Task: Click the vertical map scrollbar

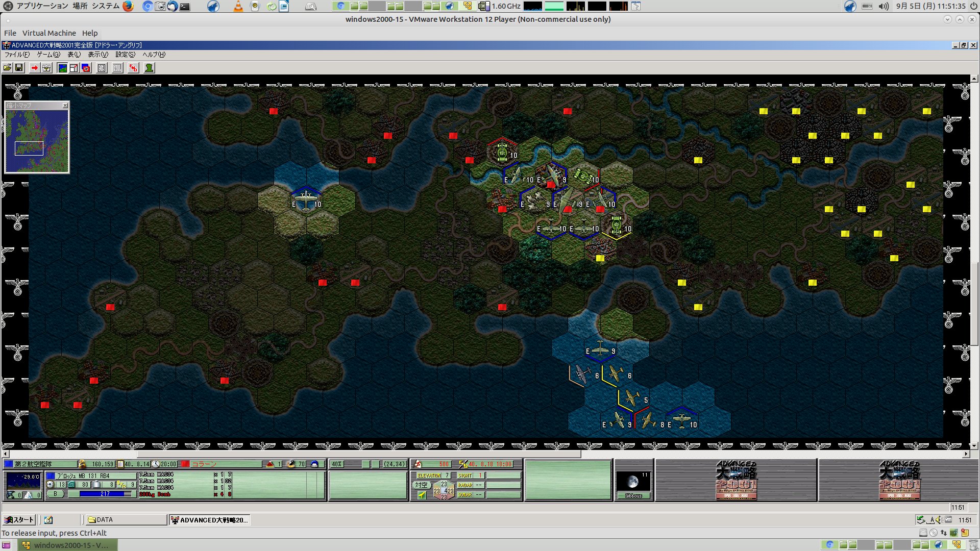Action: point(974,262)
